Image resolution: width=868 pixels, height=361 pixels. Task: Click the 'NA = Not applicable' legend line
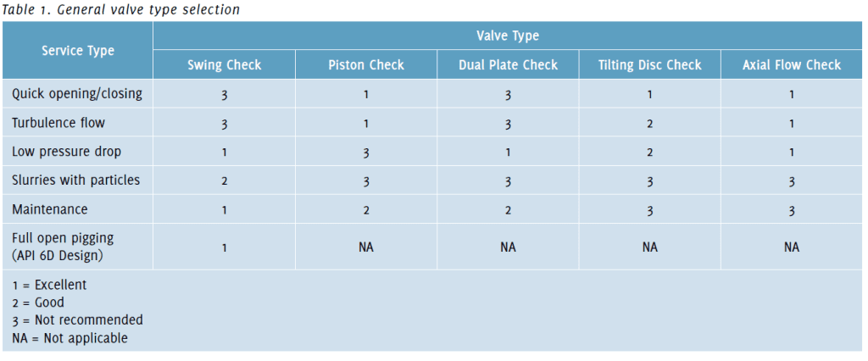coord(70,338)
